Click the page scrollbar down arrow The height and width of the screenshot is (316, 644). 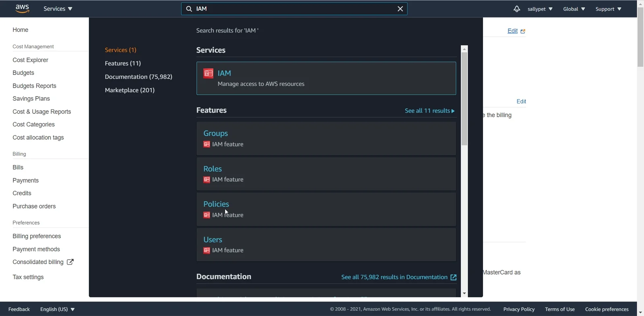point(640,312)
